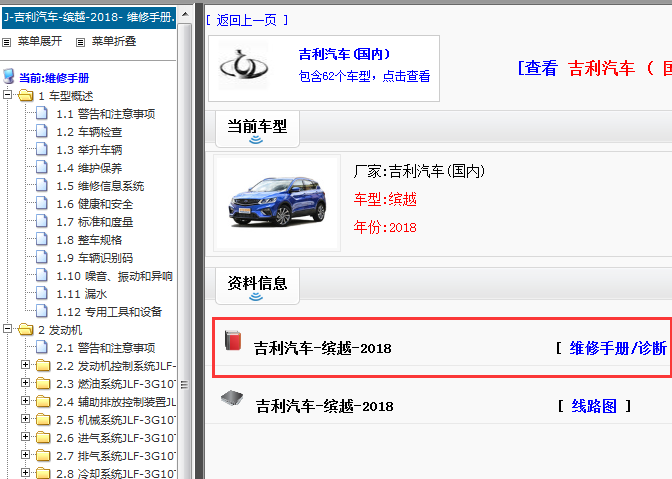This screenshot has width=672, height=479.
Task: Click the page icon next to 1.5 维修信息系统
Action: click(42, 185)
